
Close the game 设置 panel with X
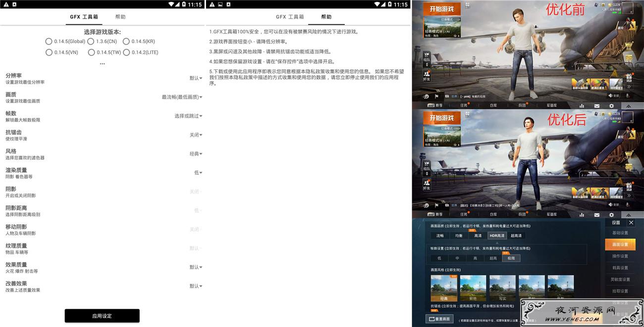(631, 223)
